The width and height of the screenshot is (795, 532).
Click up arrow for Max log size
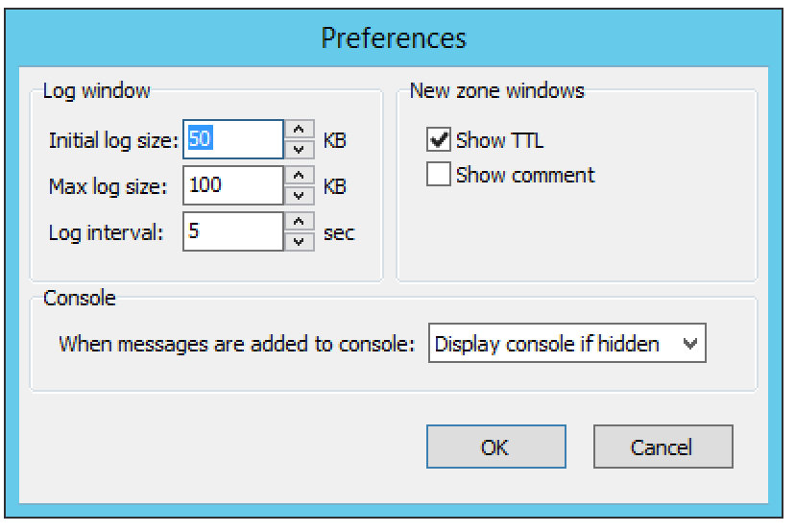pos(301,176)
